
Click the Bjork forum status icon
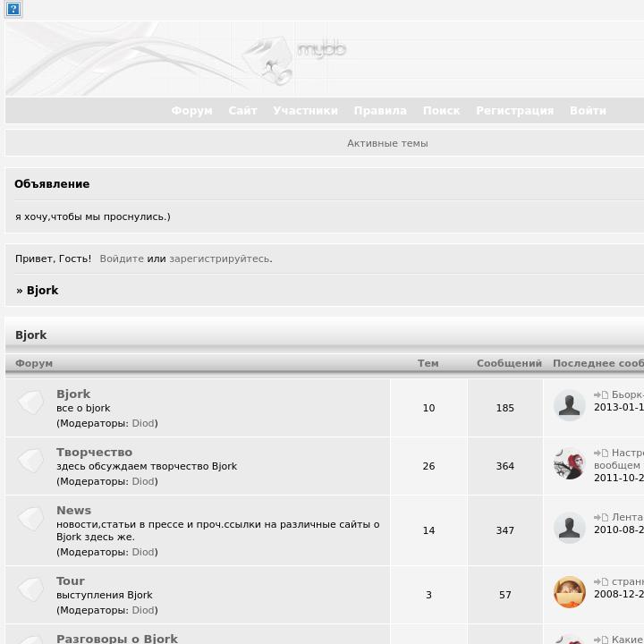click(x=31, y=402)
